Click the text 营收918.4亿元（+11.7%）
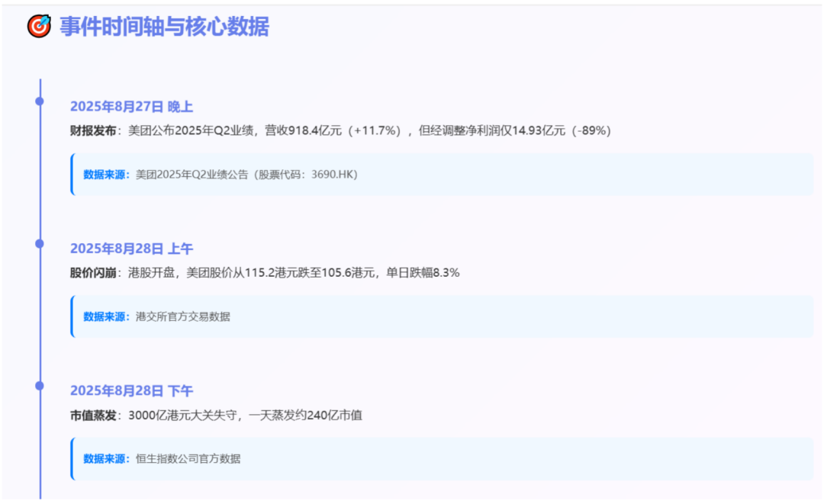The height and width of the screenshot is (504, 824). tap(335, 130)
